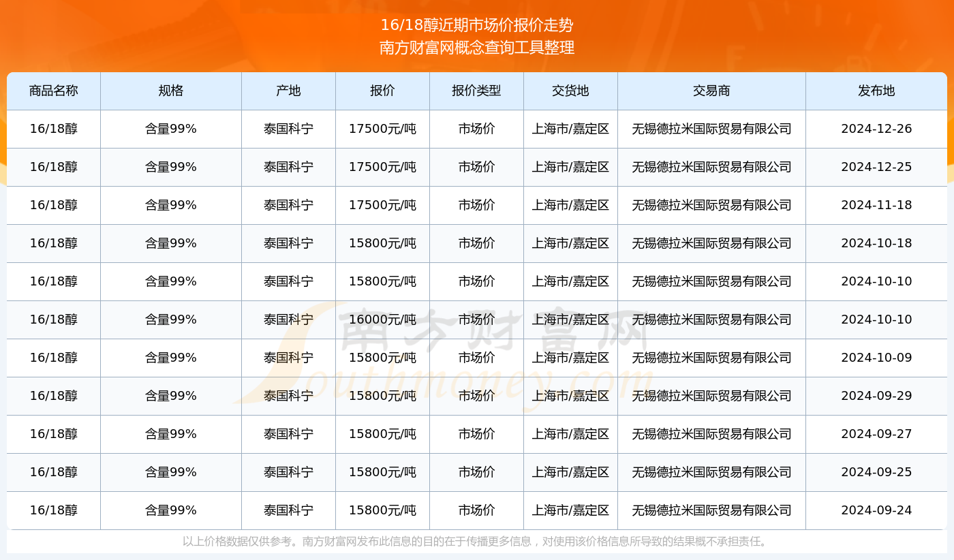The height and width of the screenshot is (560, 954).
Task: Click 市场价 in the 2024-10-18 row
Action: (476, 243)
